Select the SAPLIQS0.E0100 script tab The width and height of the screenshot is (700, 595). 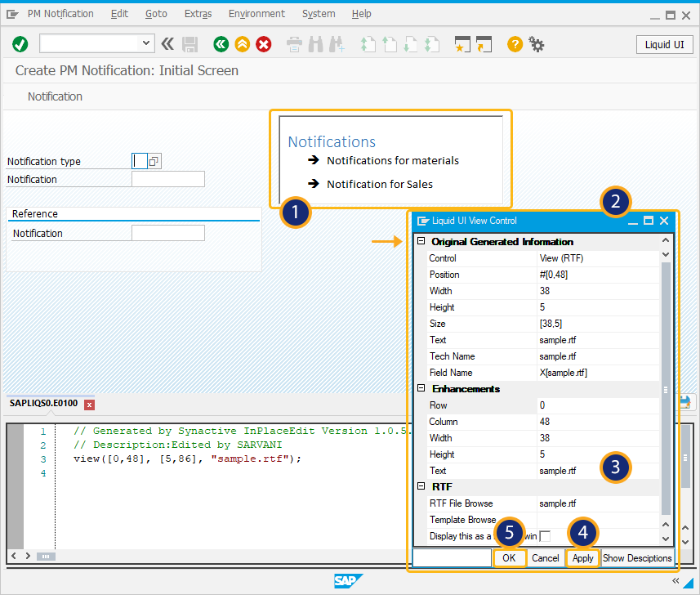[43, 404]
